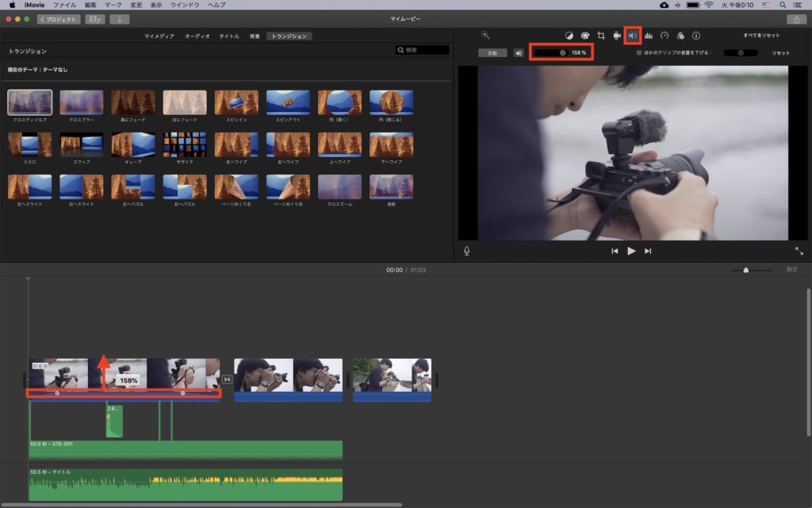Open the clip filter and audio effects icon
The height and width of the screenshot is (508, 812).
point(680,36)
